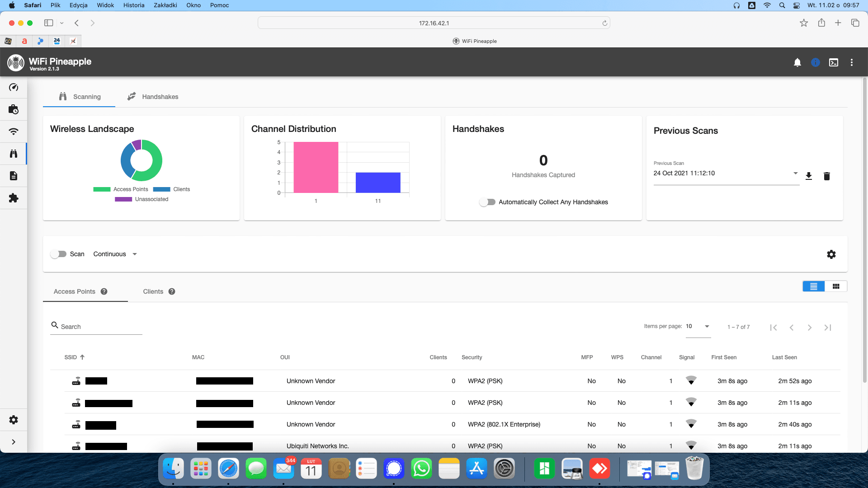868x488 pixels.
Task: Open Historia menu in menu bar
Action: coord(134,5)
